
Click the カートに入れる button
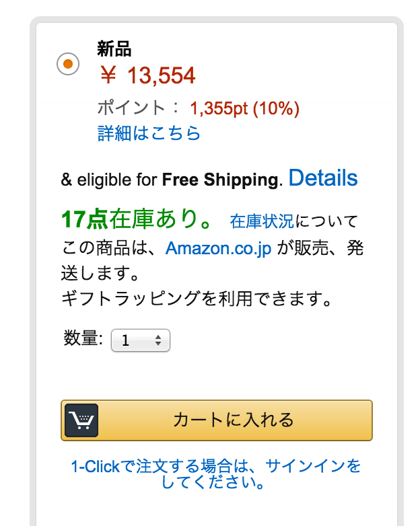click(x=217, y=420)
